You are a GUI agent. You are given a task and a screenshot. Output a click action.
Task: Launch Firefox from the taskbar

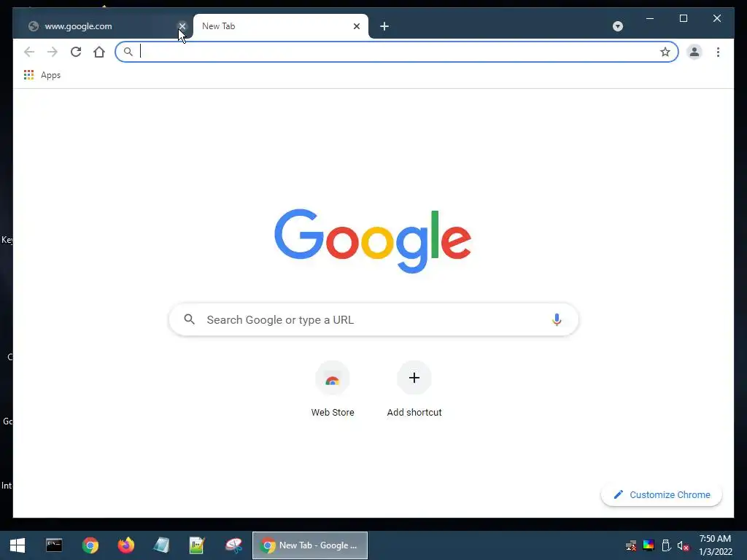(x=125, y=545)
